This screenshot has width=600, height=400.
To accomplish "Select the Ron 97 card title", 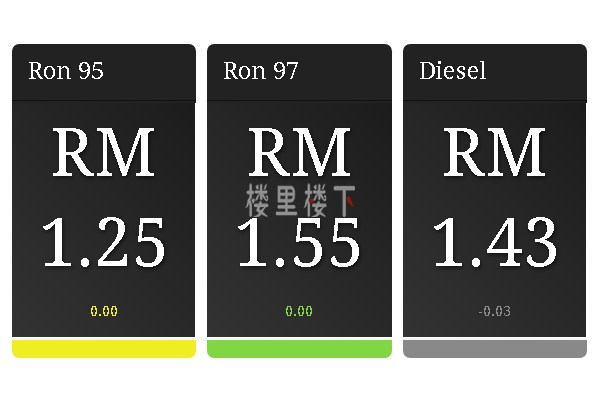I will pyautogui.click(x=261, y=71).
